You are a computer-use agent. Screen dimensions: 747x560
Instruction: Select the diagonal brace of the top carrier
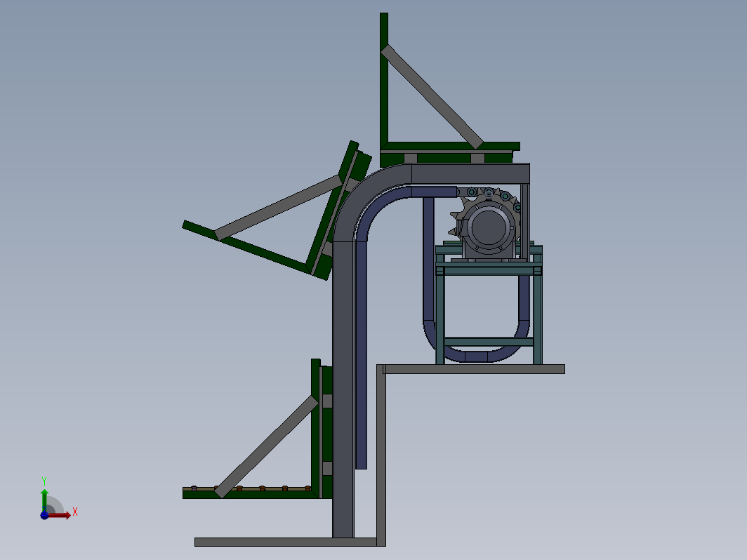pyautogui.click(x=432, y=97)
